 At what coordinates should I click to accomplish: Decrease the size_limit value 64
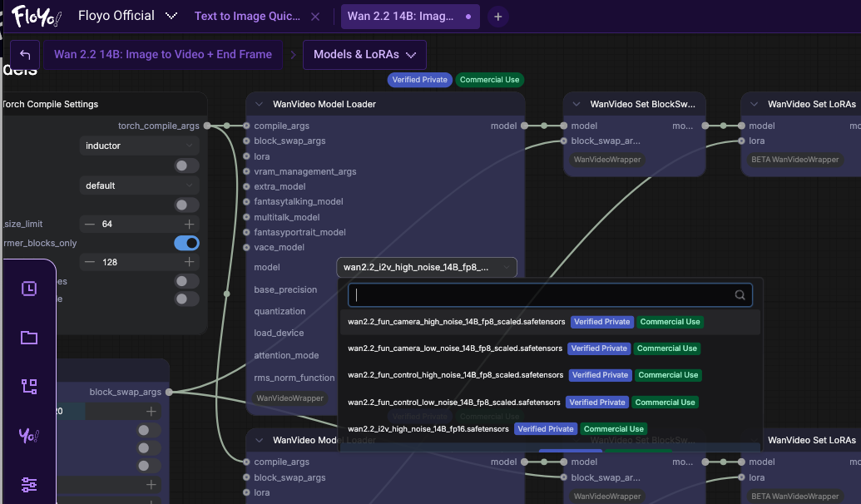[x=90, y=224]
